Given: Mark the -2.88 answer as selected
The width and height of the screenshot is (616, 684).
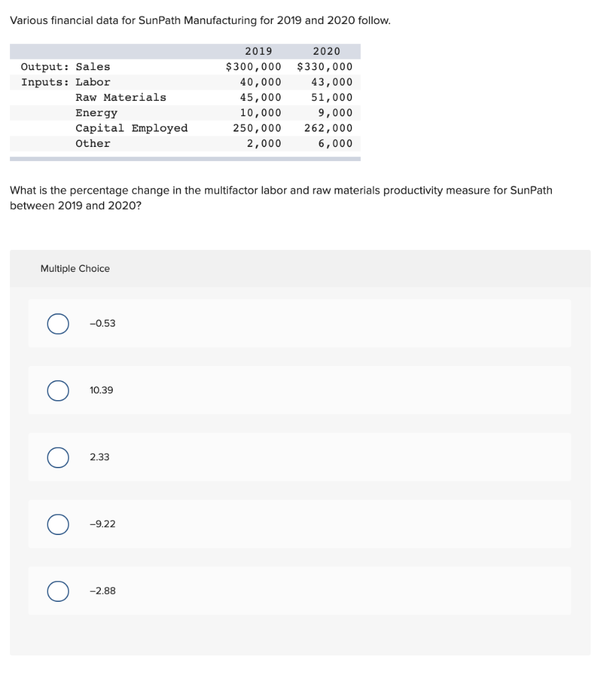Looking at the screenshot, I should 57,591.
